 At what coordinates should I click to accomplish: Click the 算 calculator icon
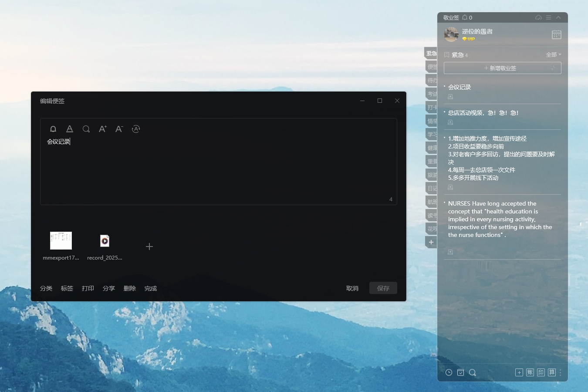[x=552, y=372]
